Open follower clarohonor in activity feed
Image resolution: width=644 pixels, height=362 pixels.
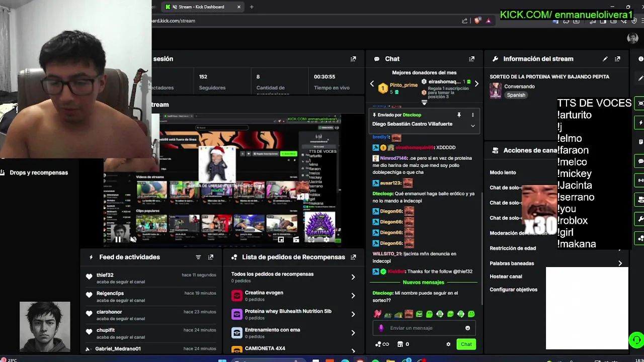pos(109,312)
